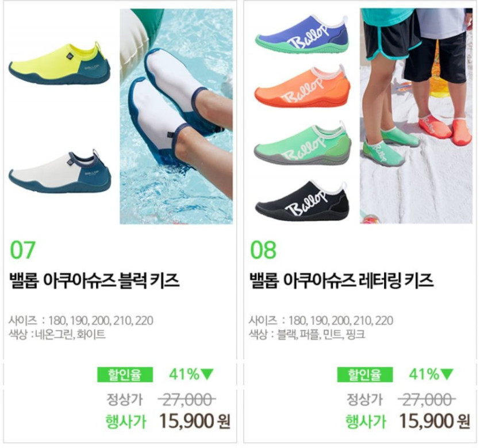Click the green 08 product number
This screenshot has width=480, height=448.
pos(263,250)
